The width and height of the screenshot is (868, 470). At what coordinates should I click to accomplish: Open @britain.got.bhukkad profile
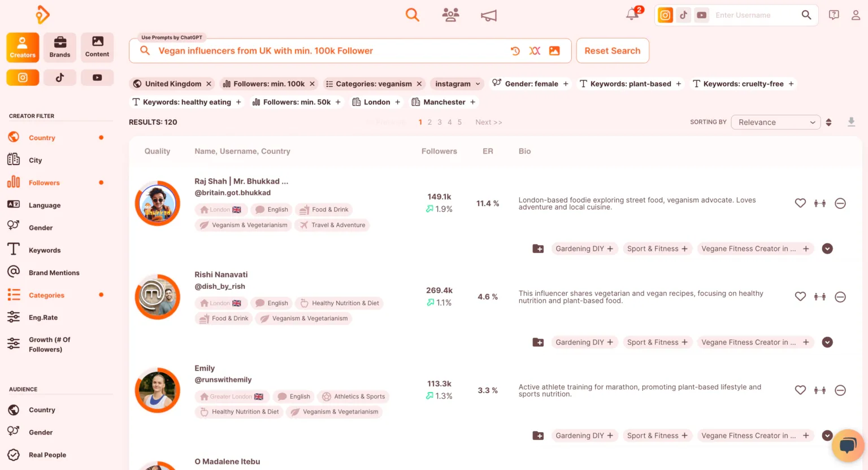click(232, 193)
